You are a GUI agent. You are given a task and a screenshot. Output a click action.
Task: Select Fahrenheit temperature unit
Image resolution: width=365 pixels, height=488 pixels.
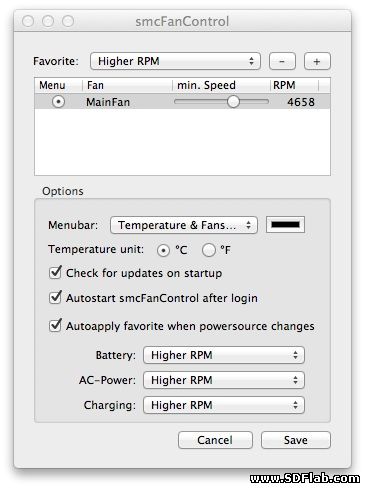point(209,250)
